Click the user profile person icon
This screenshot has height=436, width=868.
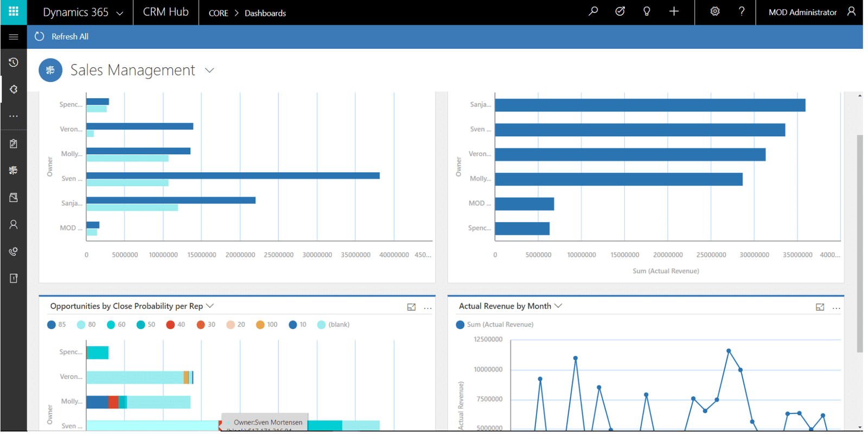point(851,11)
